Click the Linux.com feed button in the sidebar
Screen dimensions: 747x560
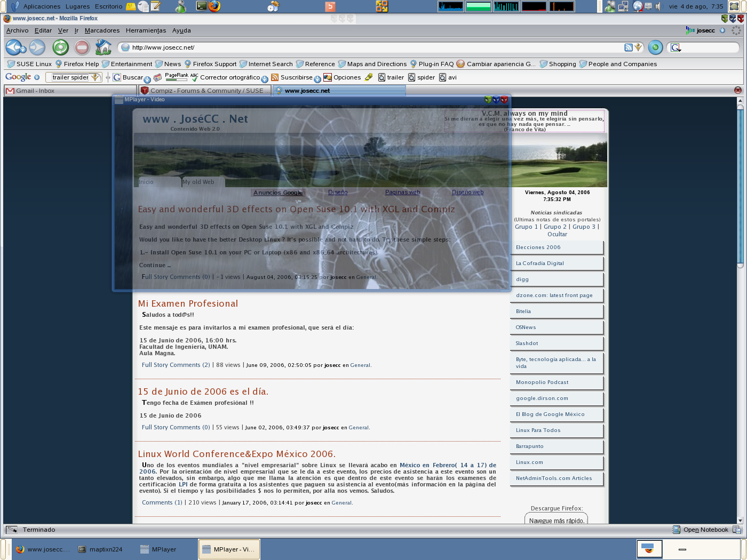(x=557, y=462)
